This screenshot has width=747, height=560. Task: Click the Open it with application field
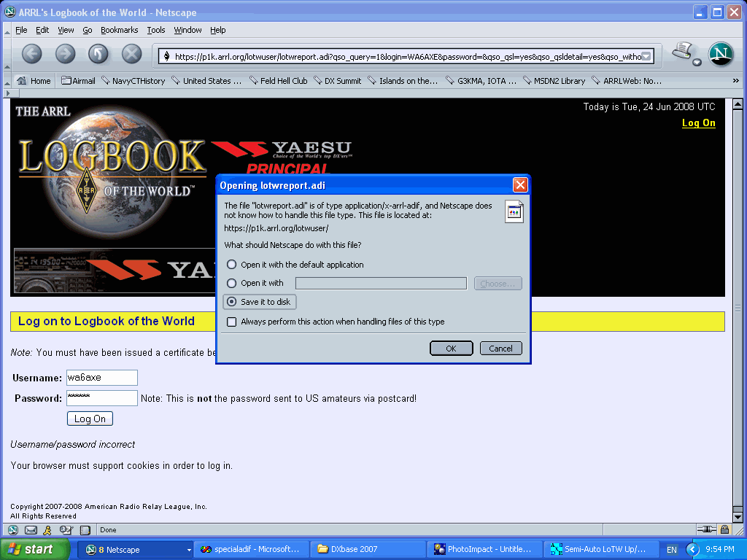pyautogui.click(x=381, y=284)
